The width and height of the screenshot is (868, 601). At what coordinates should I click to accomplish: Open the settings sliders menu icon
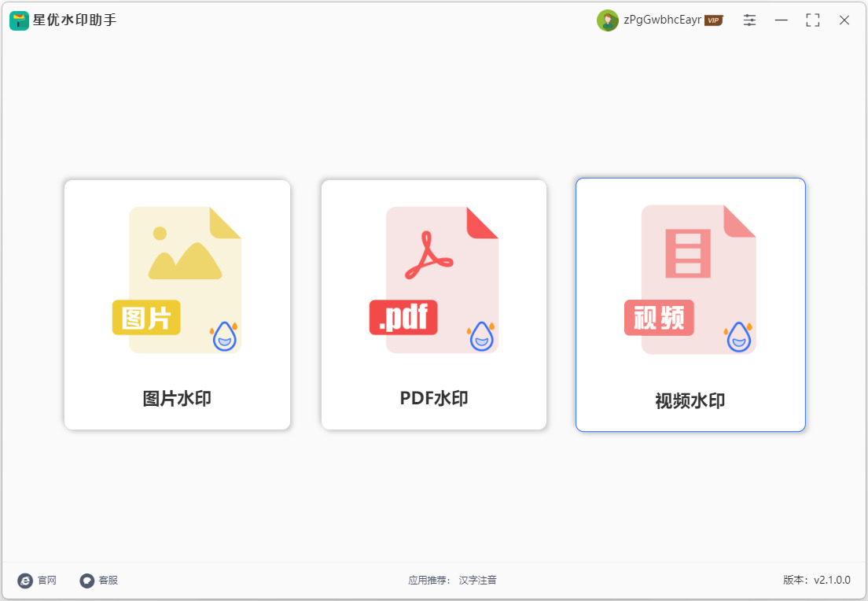click(x=749, y=20)
